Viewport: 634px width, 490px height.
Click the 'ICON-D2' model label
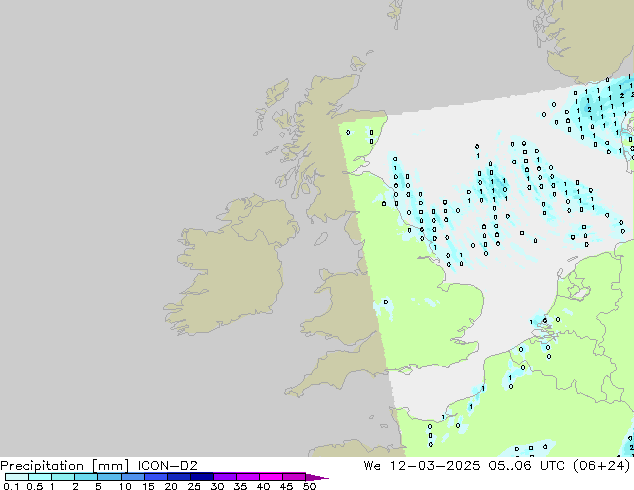[167, 466]
